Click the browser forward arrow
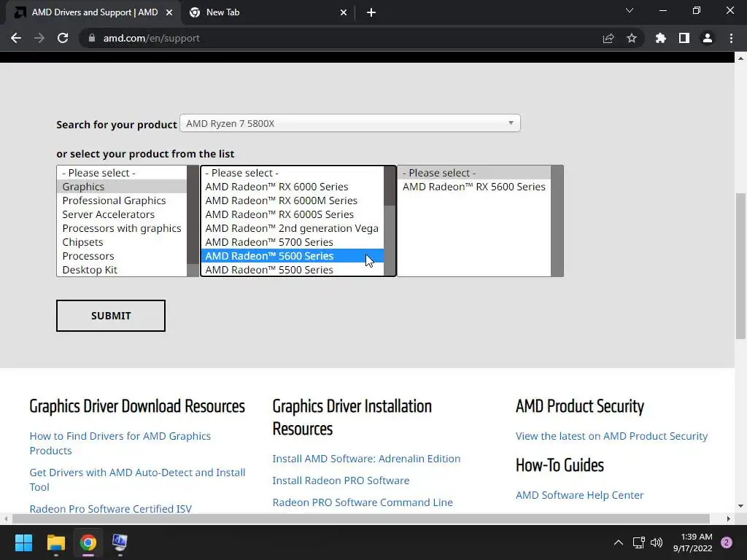This screenshot has height=560, width=747. point(39,38)
